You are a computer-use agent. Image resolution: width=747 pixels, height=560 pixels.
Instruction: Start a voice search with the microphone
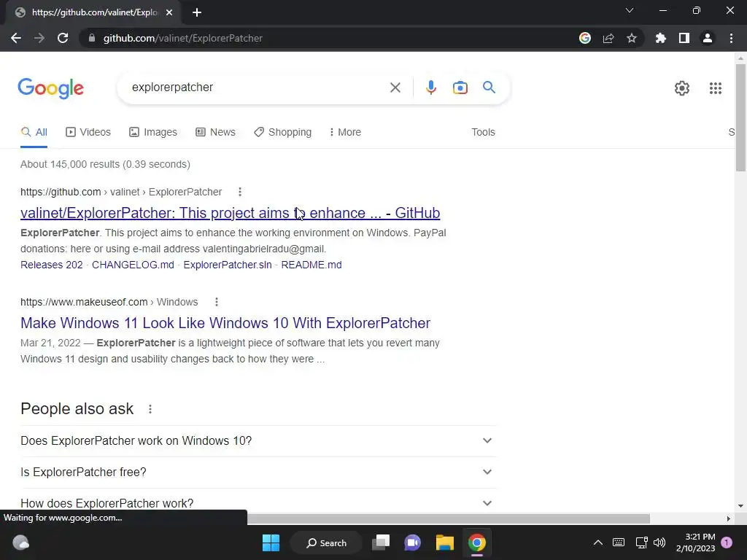coord(430,87)
